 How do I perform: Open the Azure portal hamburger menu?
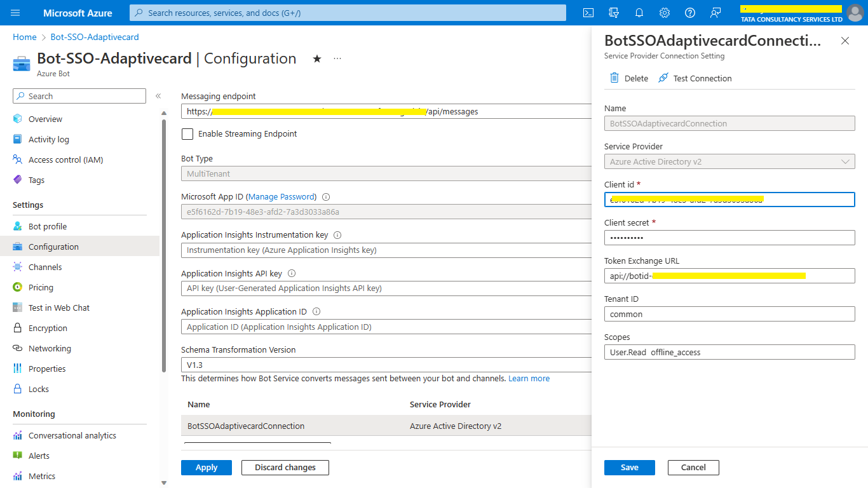click(16, 13)
